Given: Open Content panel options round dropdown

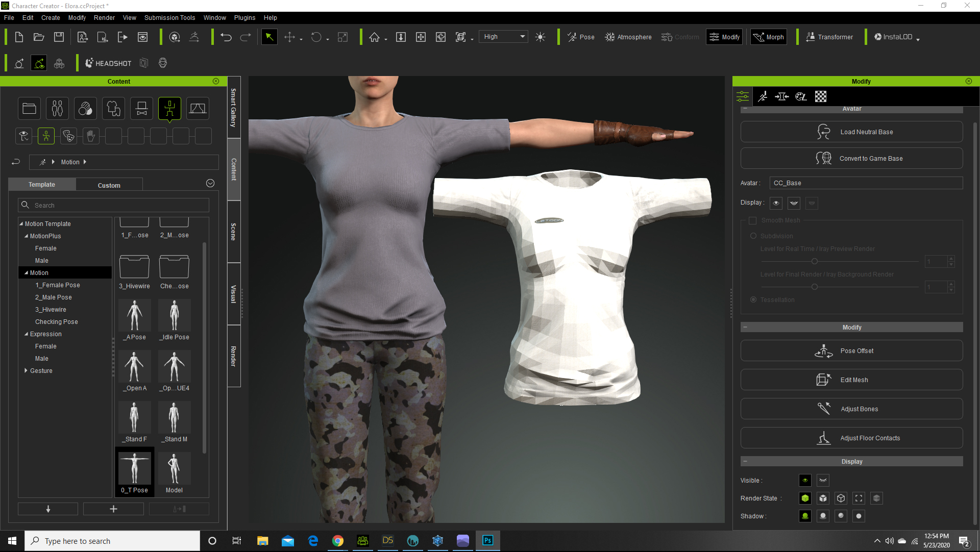Looking at the screenshot, I should tap(210, 183).
